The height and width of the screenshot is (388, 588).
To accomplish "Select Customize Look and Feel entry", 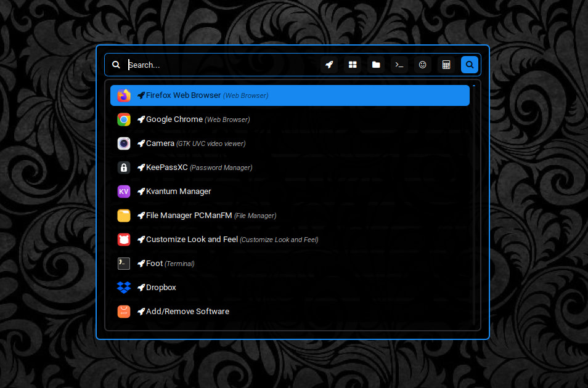I will coord(290,240).
